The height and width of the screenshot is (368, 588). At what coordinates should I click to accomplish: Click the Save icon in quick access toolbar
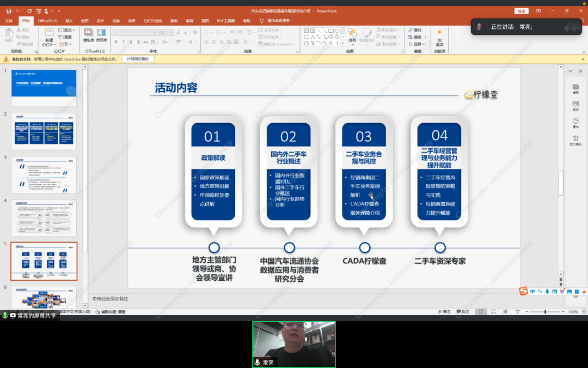[9, 11]
